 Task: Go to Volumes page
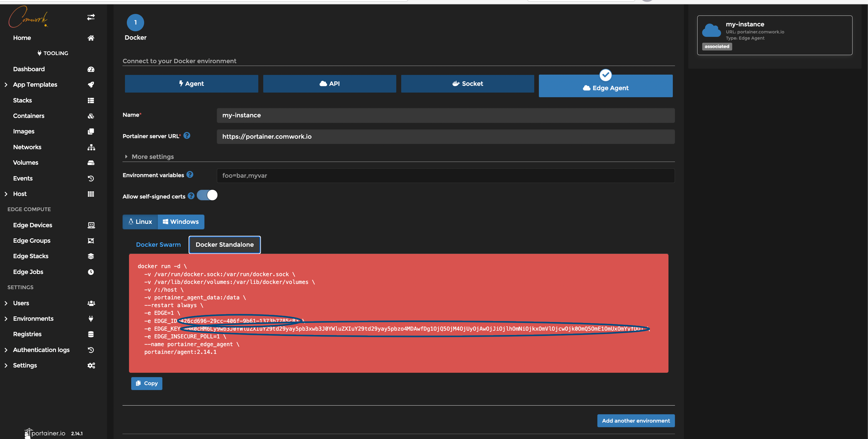pyautogui.click(x=26, y=163)
